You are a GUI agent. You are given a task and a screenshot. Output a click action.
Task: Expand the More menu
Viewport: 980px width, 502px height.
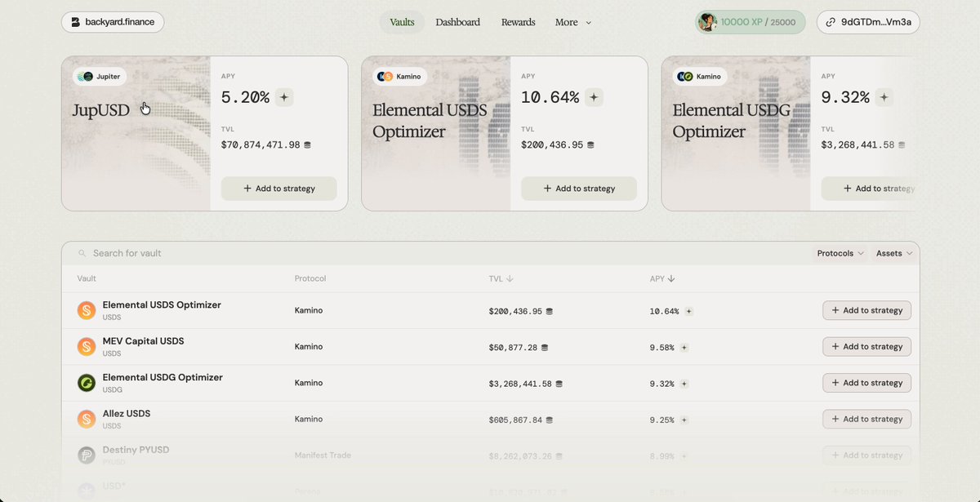(572, 22)
